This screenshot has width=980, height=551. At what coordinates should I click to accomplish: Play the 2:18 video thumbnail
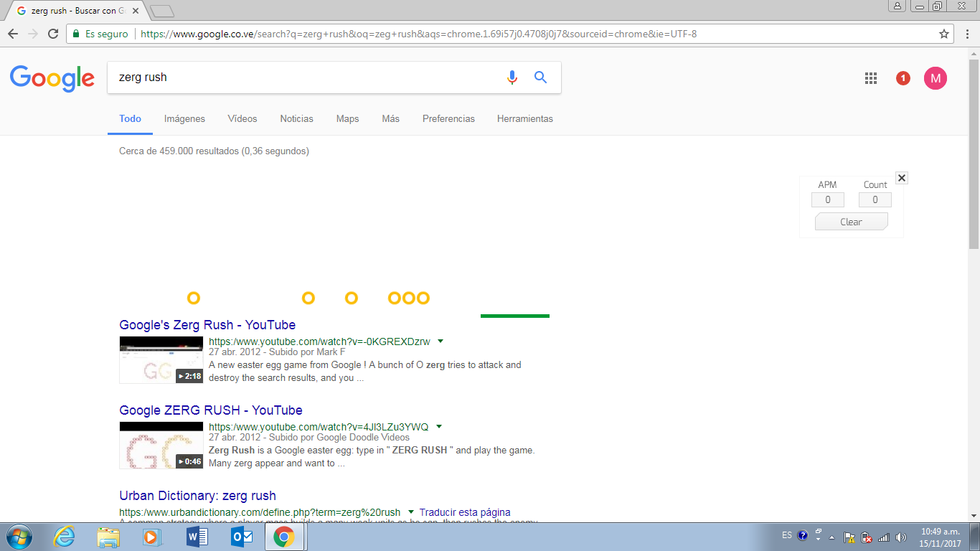coord(161,360)
